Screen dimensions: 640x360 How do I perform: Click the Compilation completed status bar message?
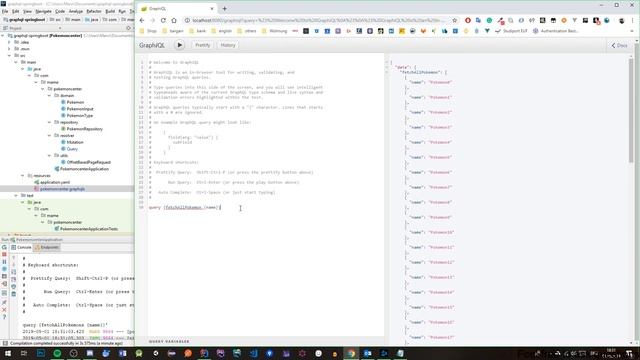66,344
